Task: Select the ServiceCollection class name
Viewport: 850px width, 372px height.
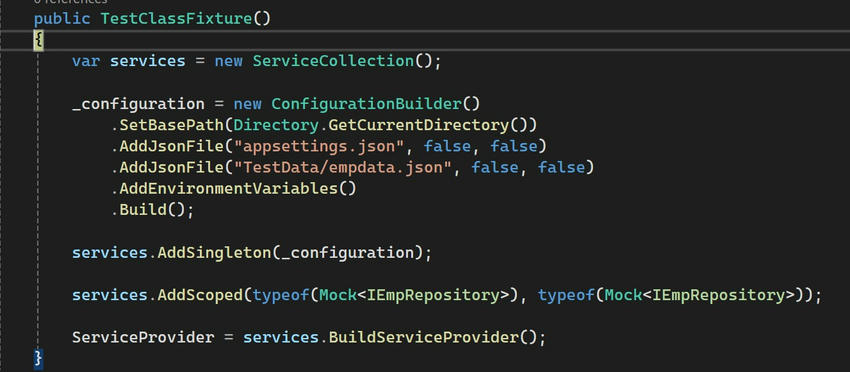Action: pos(333,61)
